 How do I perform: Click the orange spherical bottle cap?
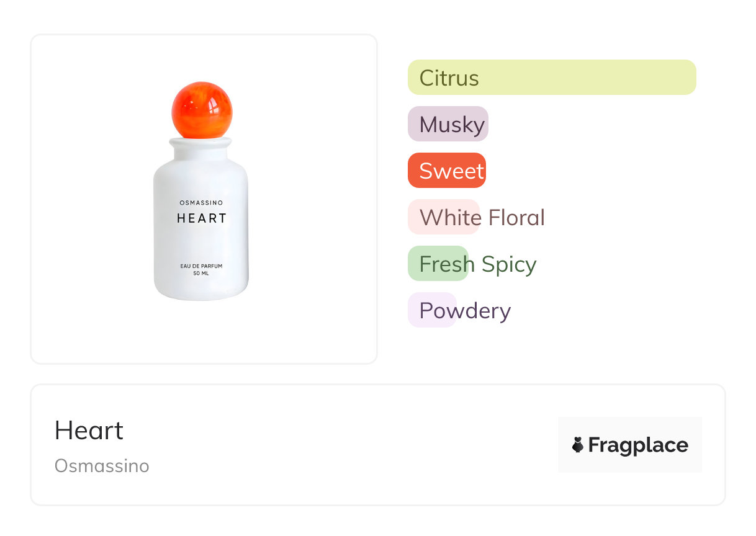[202, 110]
